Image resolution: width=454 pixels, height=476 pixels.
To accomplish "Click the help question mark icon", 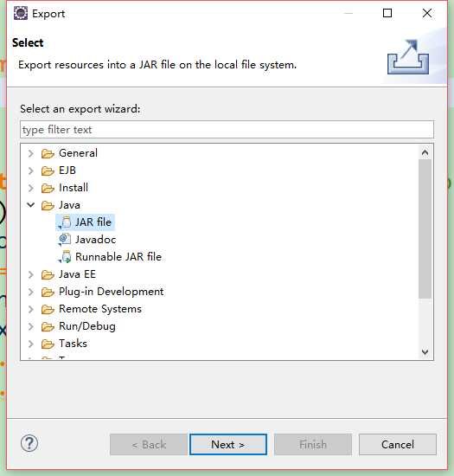I will click(29, 443).
